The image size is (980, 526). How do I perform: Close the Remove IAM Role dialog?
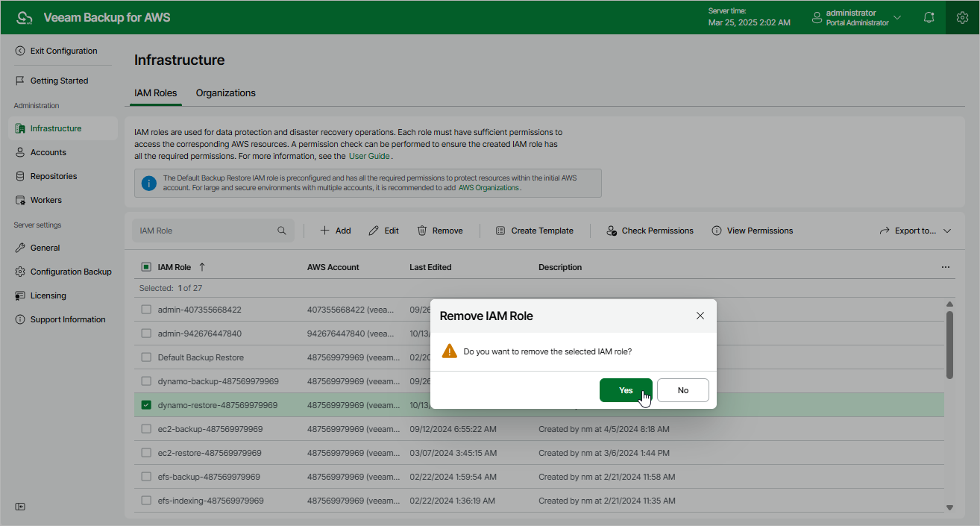pos(700,316)
